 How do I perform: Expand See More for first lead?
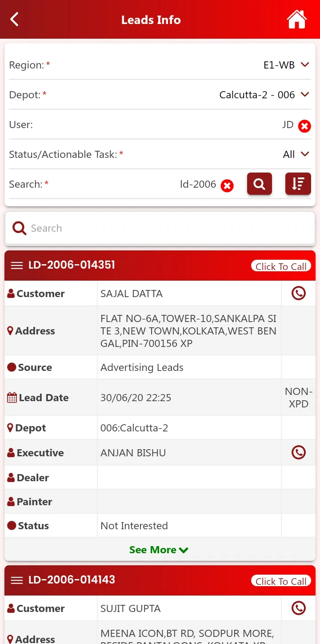tap(159, 550)
